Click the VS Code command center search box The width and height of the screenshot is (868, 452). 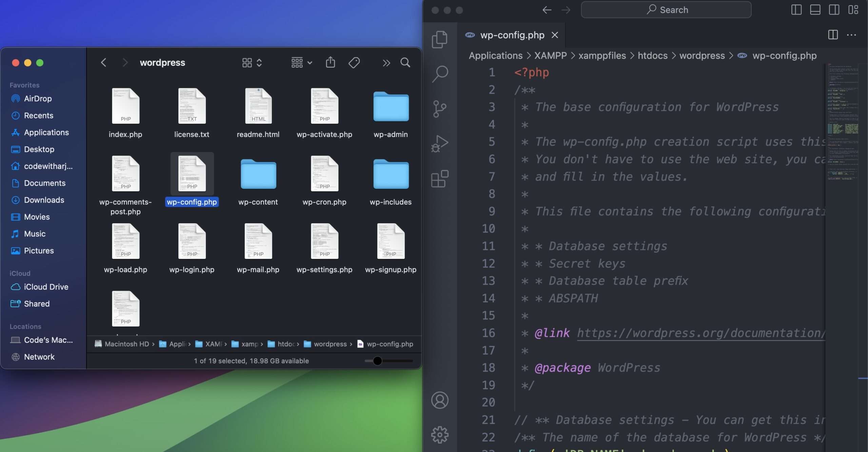pos(666,10)
